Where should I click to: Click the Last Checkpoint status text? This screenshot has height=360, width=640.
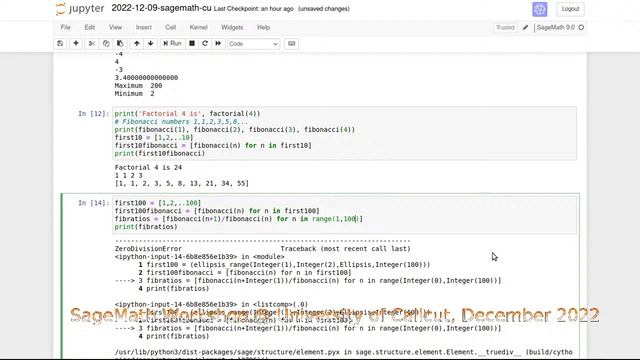[253, 9]
